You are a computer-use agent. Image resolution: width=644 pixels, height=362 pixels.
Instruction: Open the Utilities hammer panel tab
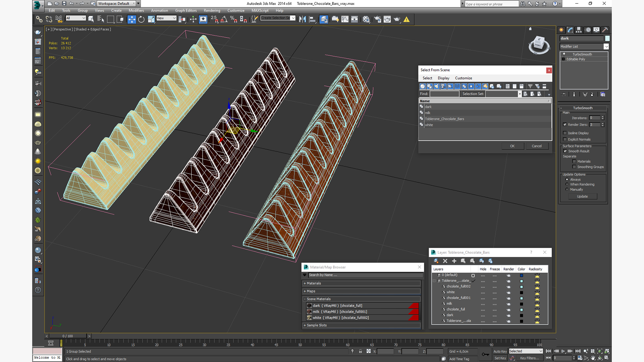605,30
